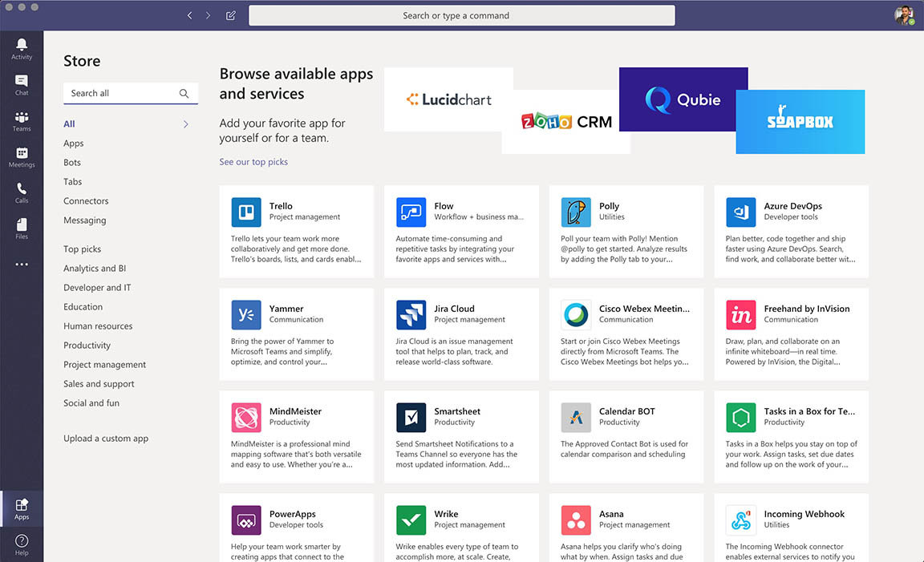Open the Project management category
The width and height of the screenshot is (924, 562).
point(105,365)
